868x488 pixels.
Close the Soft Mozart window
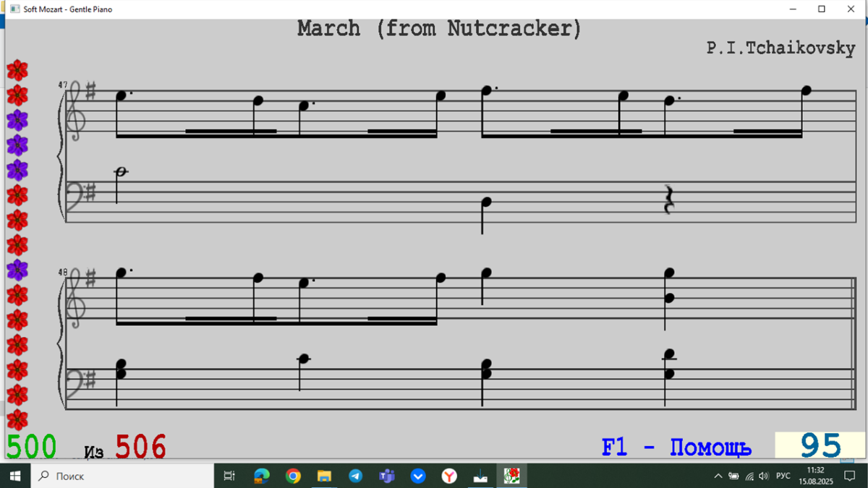[x=851, y=9]
